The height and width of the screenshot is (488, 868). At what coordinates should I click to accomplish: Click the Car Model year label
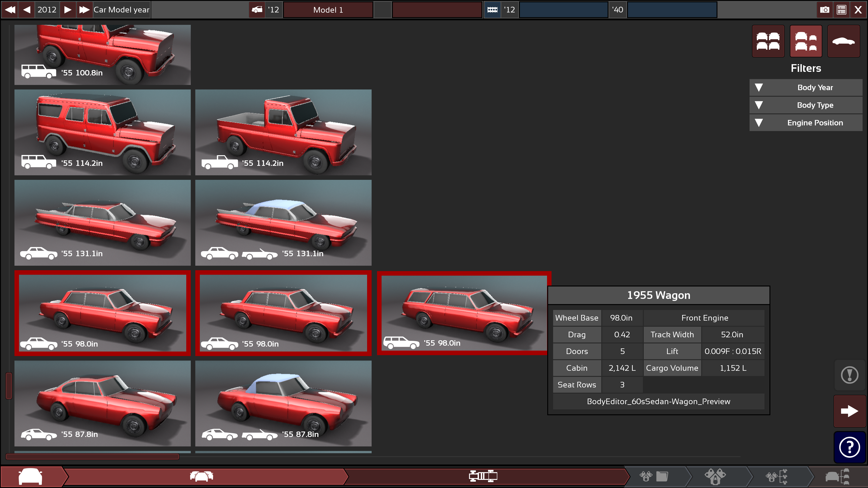(121, 10)
